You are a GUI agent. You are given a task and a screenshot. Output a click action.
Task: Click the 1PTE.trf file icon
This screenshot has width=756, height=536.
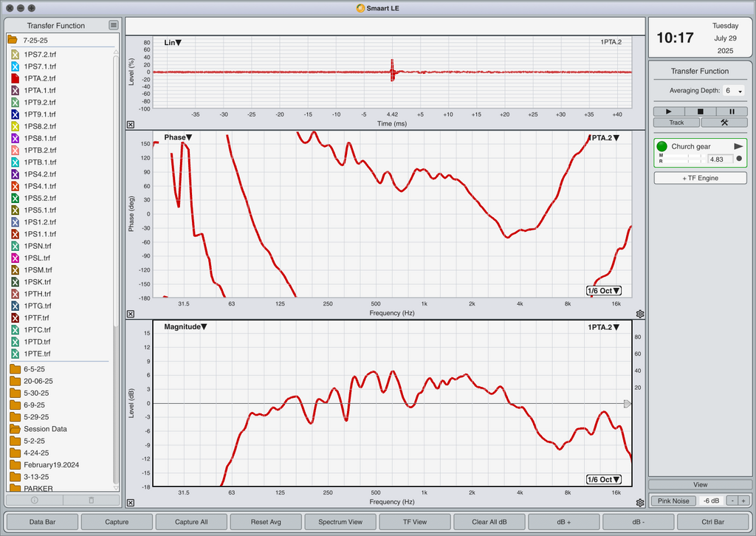click(15, 354)
